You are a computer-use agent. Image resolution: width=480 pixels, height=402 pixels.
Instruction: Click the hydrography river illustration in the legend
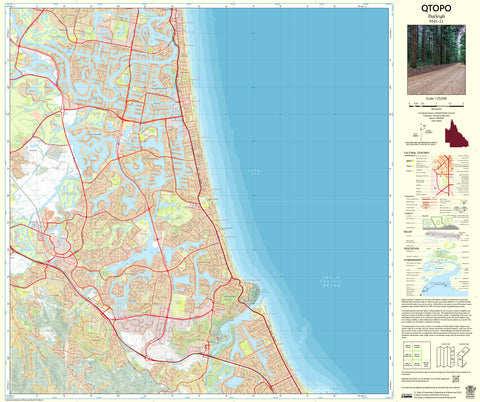coord(443,279)
